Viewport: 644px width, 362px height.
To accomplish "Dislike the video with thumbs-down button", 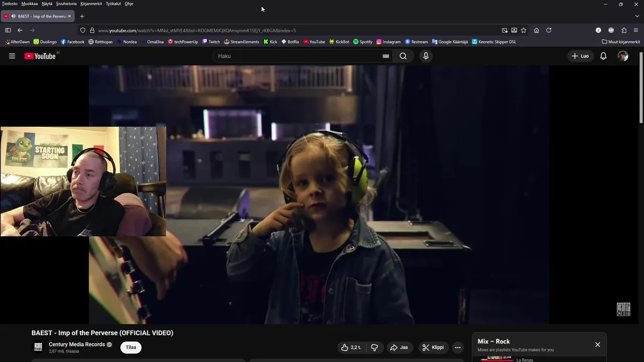I will 374,347.
